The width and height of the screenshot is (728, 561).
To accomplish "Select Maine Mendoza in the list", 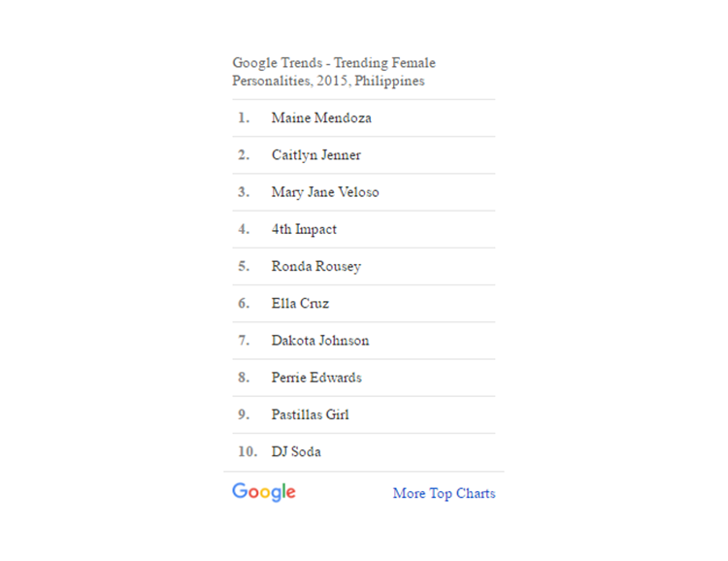I will [321, 118].
